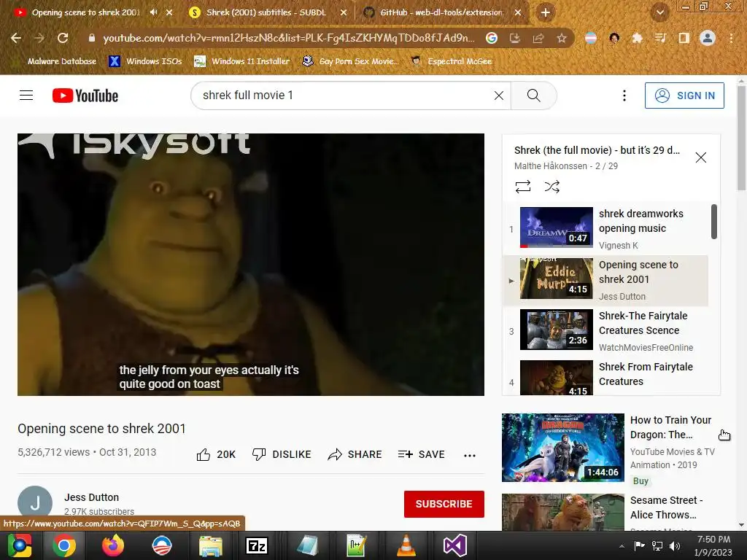This screenshot has width=747, height=560.
Task: Click the address bar URL
Action: tap(289, 38)
